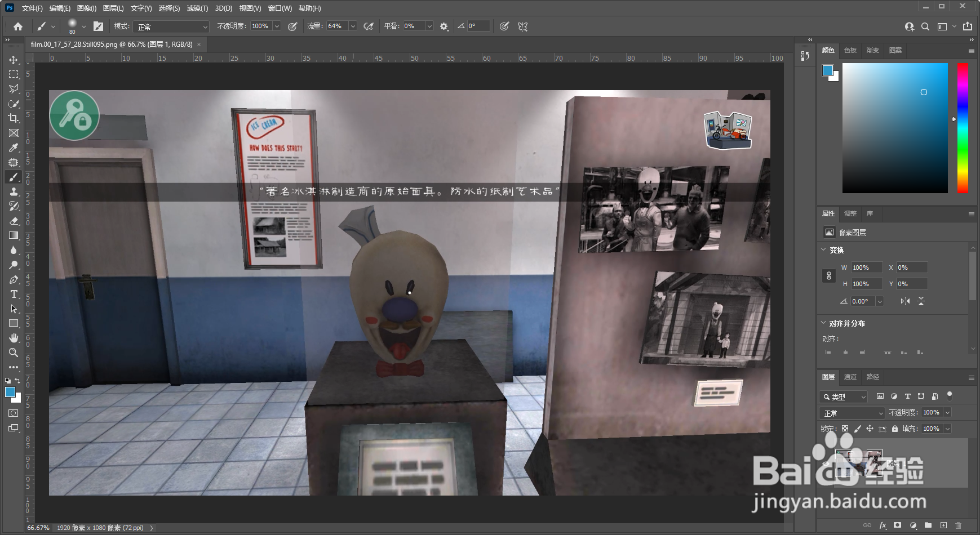980x535 pixels.
Task: Toggle lock image pixels brush
Action: click(x=857, y=429)
